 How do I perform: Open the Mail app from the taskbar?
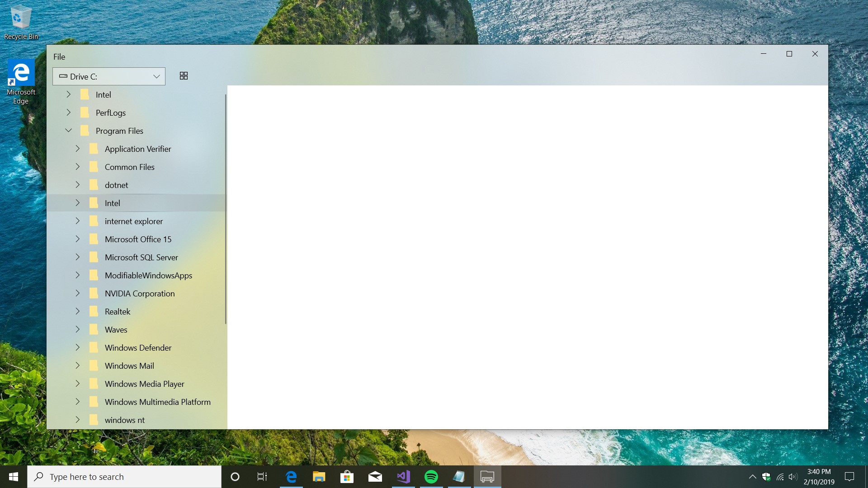click(375, 476)
